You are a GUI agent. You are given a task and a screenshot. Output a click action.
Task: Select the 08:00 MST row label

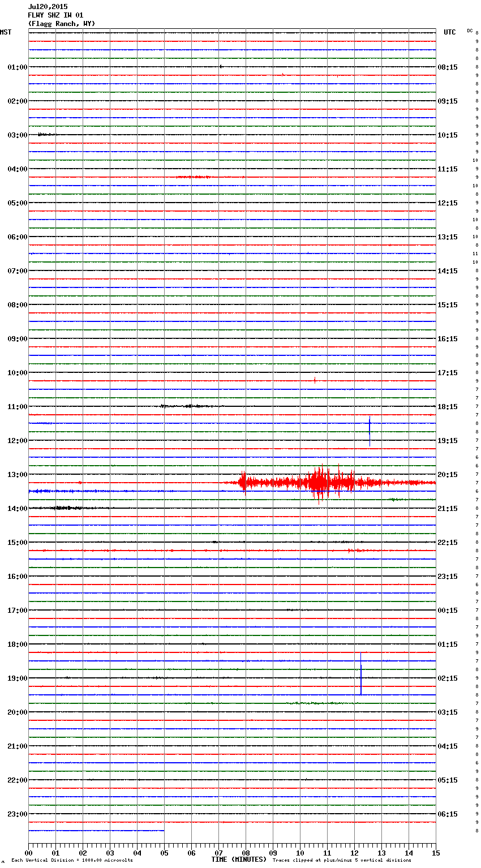click(18, 305)
